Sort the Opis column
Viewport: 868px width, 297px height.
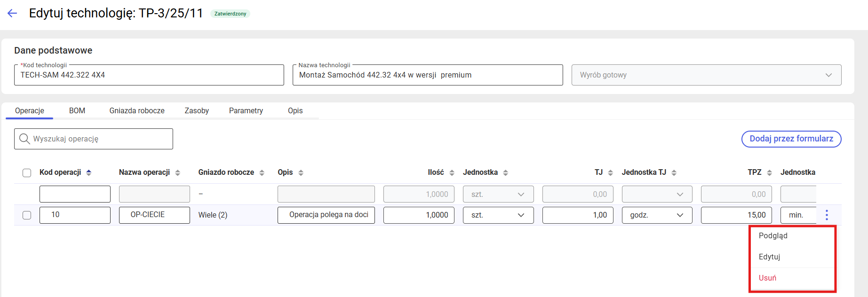tap(301, 172)
